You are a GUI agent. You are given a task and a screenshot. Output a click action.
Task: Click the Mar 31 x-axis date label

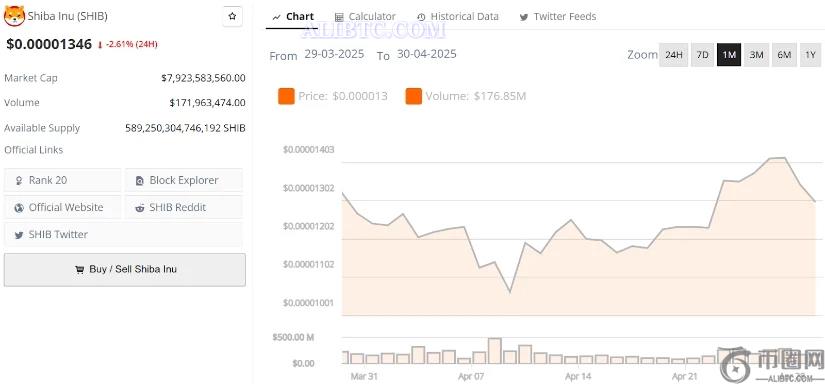click(364, 376)
